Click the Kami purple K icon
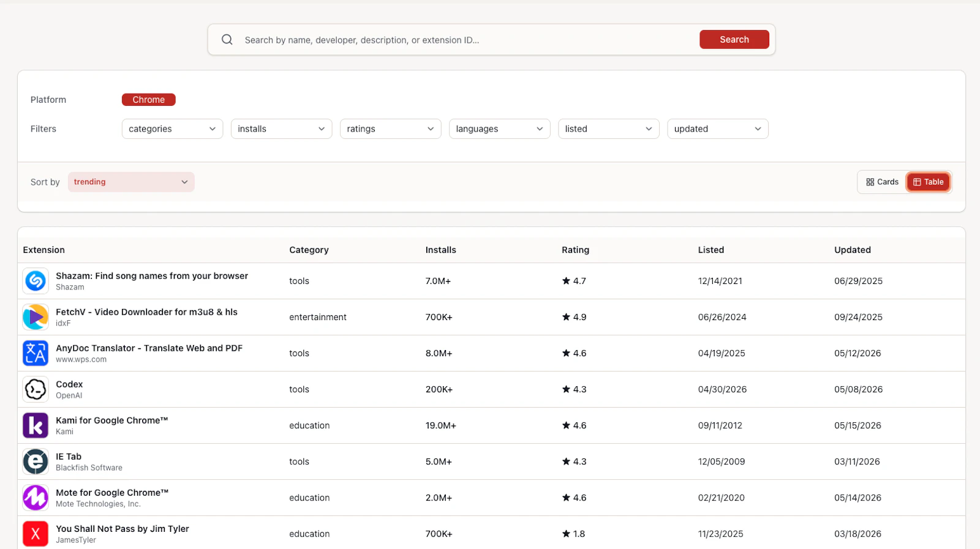 pos(36,425)
